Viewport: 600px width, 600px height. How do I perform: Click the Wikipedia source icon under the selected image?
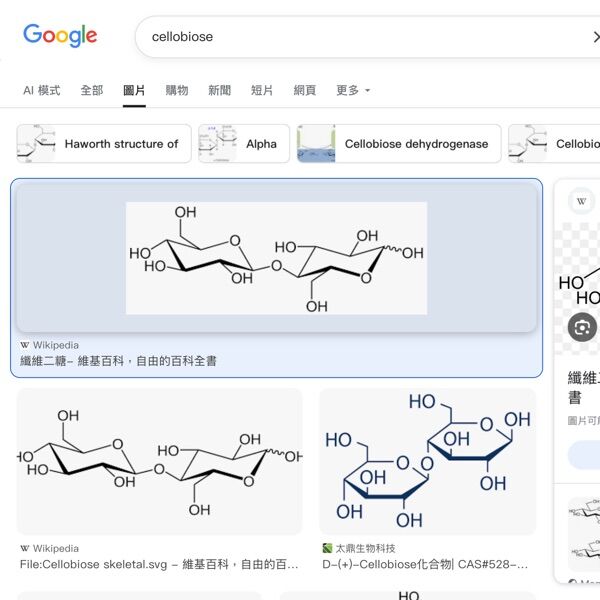25,345
